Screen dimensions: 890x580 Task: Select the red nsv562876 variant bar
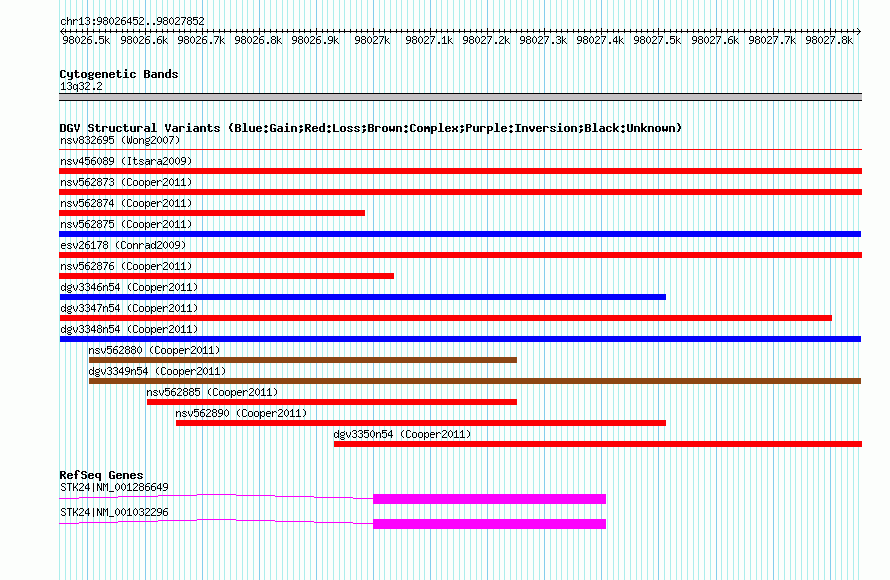[x=226, y=276]
